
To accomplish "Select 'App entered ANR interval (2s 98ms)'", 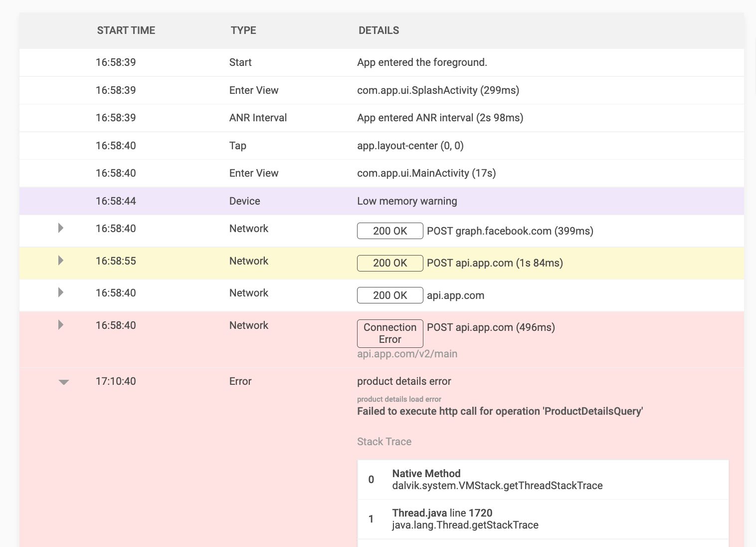I will 440,118.
